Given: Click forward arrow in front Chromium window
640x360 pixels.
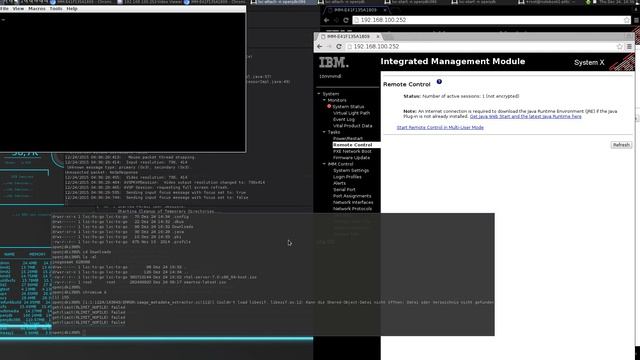Looking at the screenshot, I should click(329, 47).
